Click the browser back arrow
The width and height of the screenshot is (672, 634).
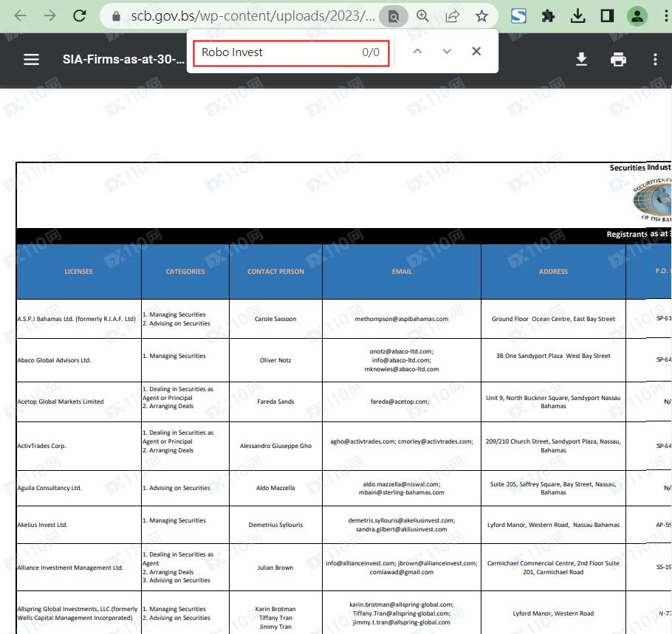click(20, 15)
